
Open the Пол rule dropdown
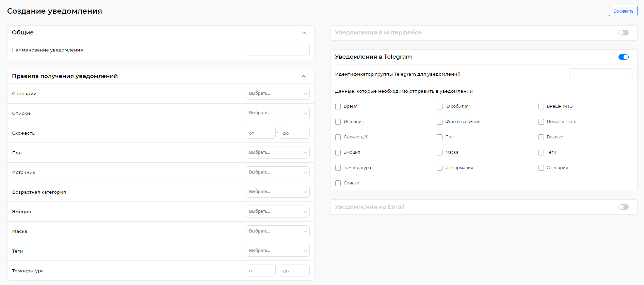278,152
